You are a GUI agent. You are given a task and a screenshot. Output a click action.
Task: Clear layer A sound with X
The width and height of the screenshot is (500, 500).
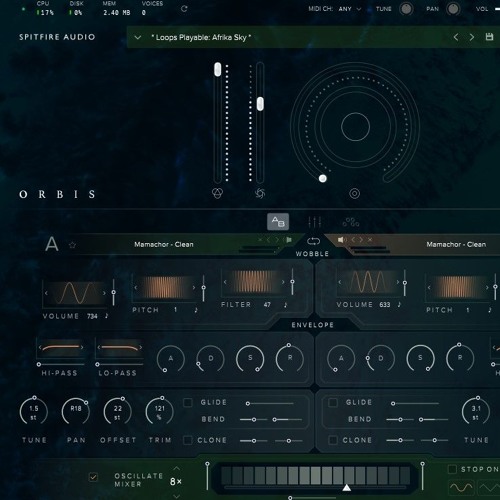[x=260, y=240]
